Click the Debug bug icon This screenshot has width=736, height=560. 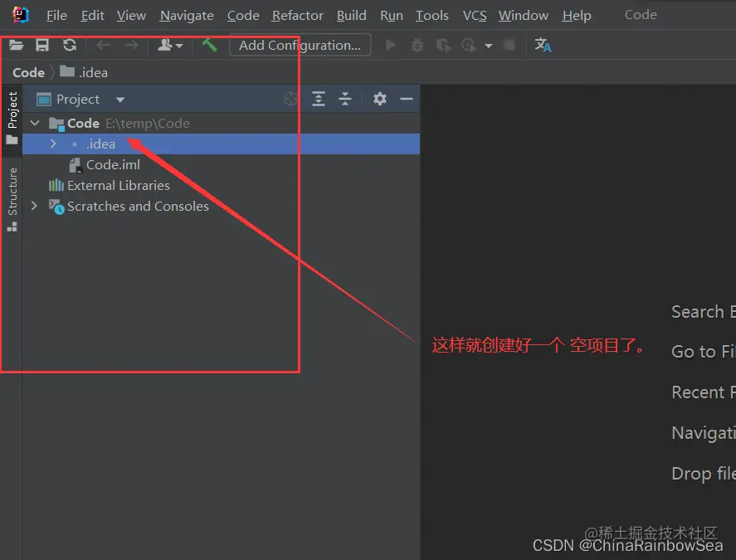[417, 45]
